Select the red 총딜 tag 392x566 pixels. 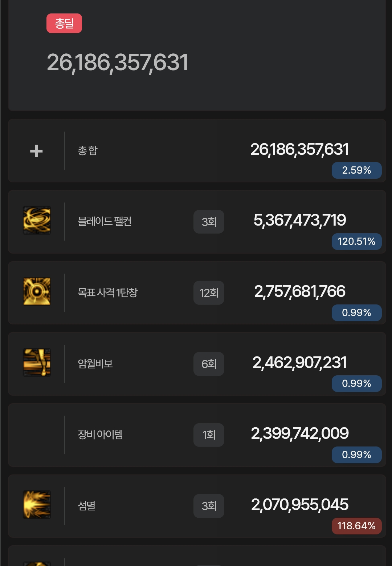pyautogui.click(x=64, y=23)
